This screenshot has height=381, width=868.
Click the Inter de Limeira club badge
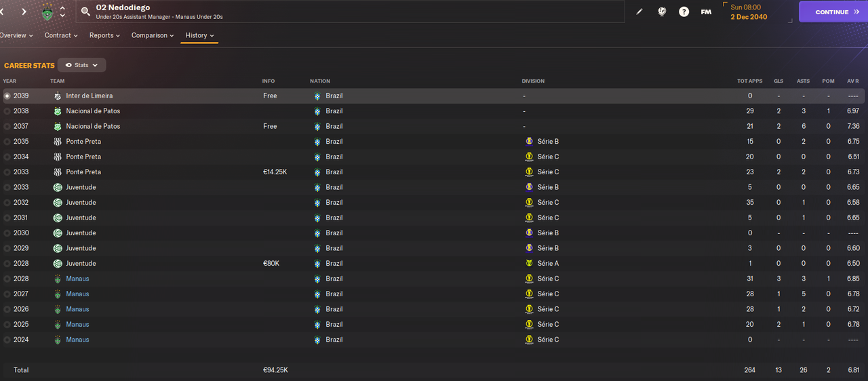tap(58, 96)
